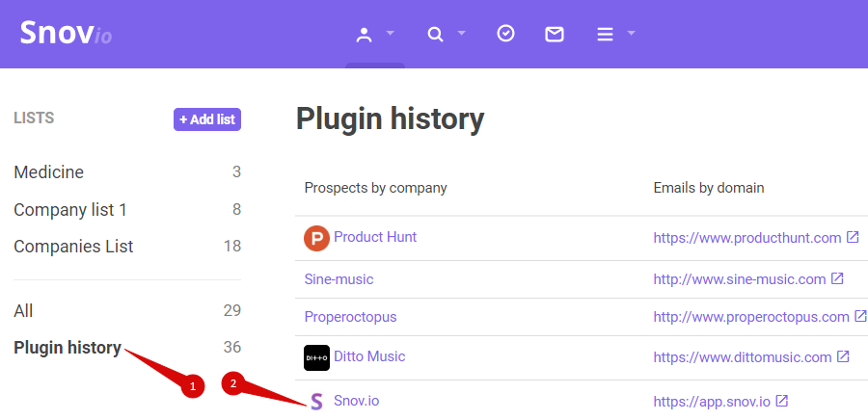This screenshot has height=420, width=868.
Task: Expand the arrow next to person icon
Action: [391, 33]
